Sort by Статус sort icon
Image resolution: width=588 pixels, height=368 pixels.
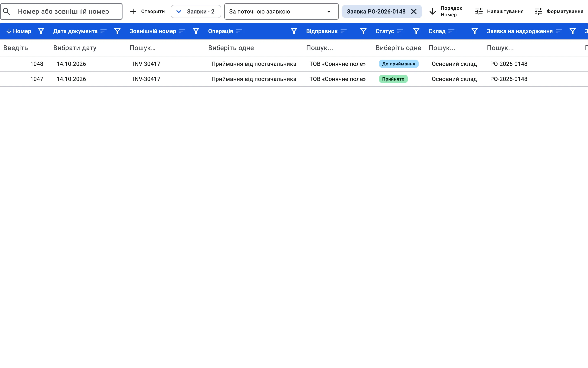(400, 31)
